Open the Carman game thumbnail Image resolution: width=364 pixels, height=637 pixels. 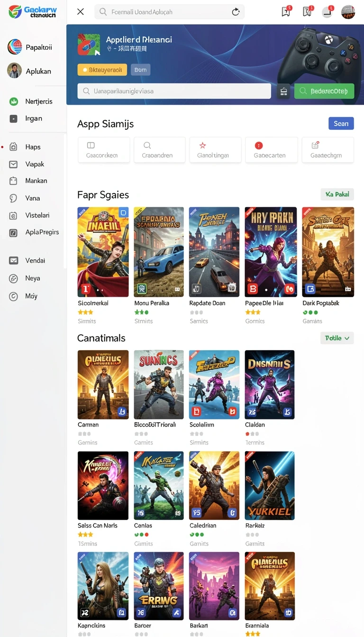103,384
